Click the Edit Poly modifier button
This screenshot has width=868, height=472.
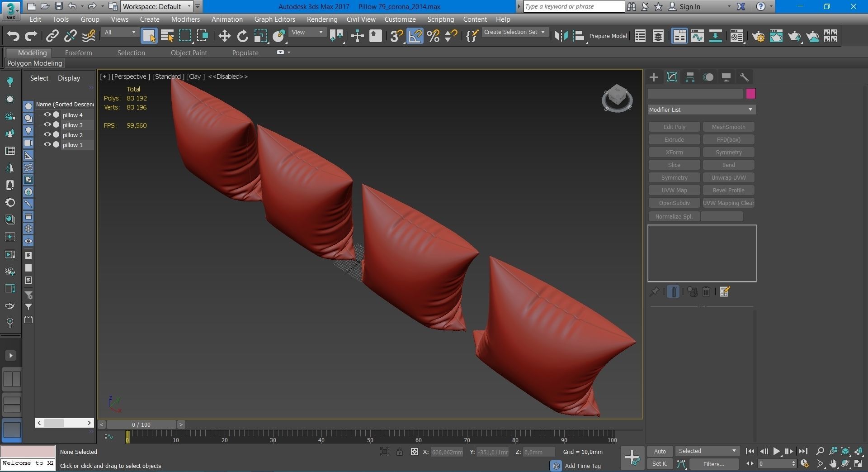674,127
